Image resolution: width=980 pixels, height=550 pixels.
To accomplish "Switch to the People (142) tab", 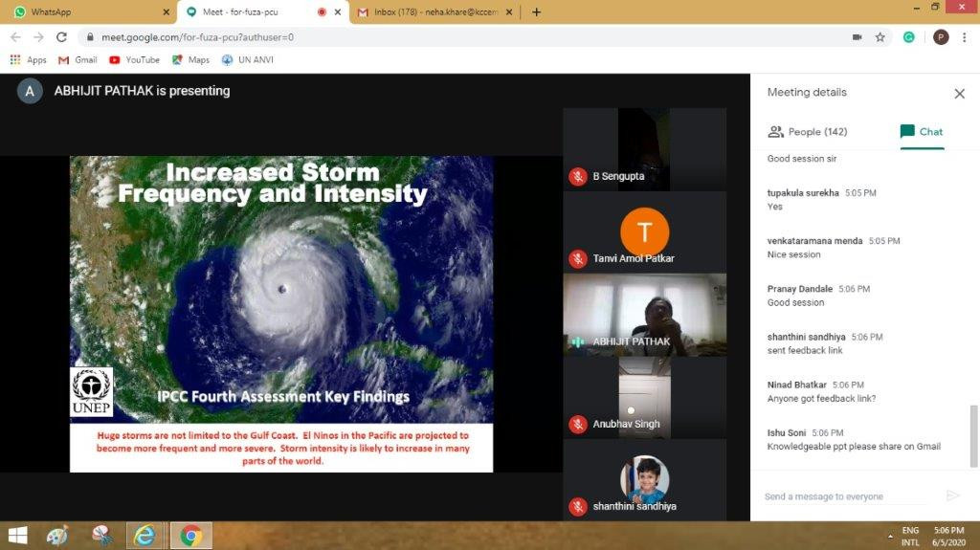I will click(808, 132).
